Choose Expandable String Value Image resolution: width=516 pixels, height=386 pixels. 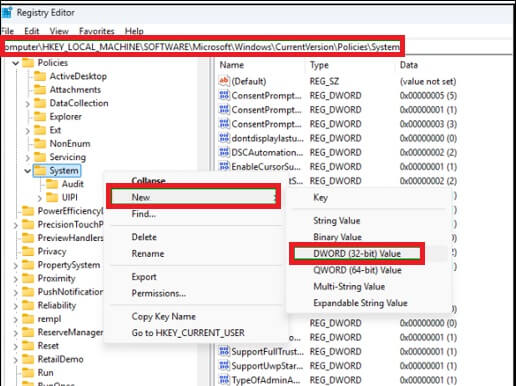[x=360, y=303]
